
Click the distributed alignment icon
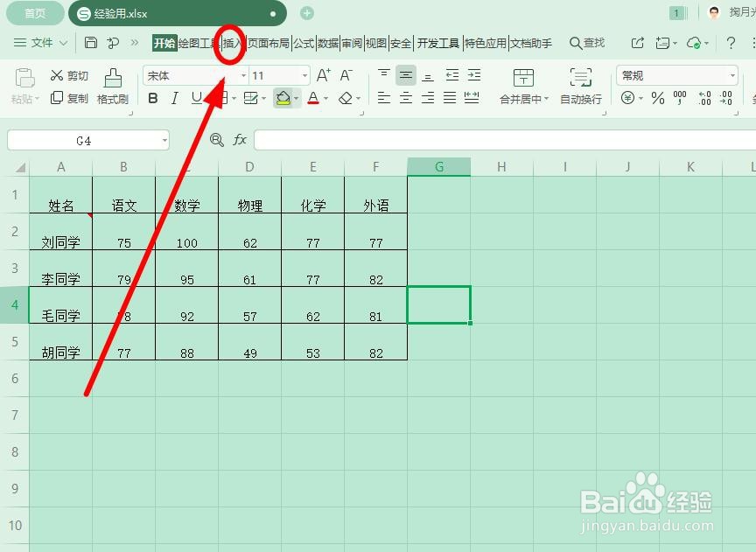(472, 98)
